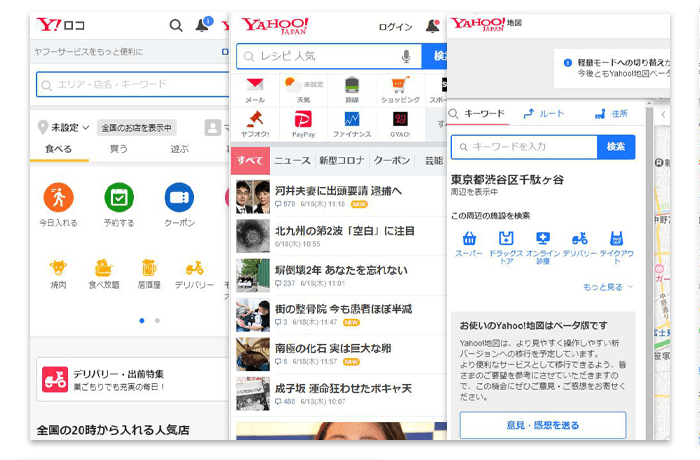The height and width of the screenshot is (460, 700).
Task: Open headline 南極の化石 実は巨大な卵
Action: [x=333, y=348]
